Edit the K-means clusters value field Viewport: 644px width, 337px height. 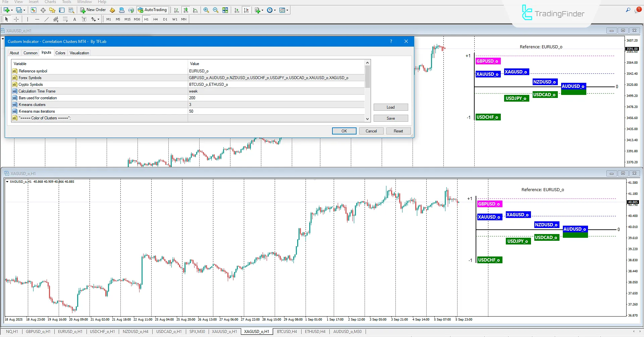tap(275, 105)
